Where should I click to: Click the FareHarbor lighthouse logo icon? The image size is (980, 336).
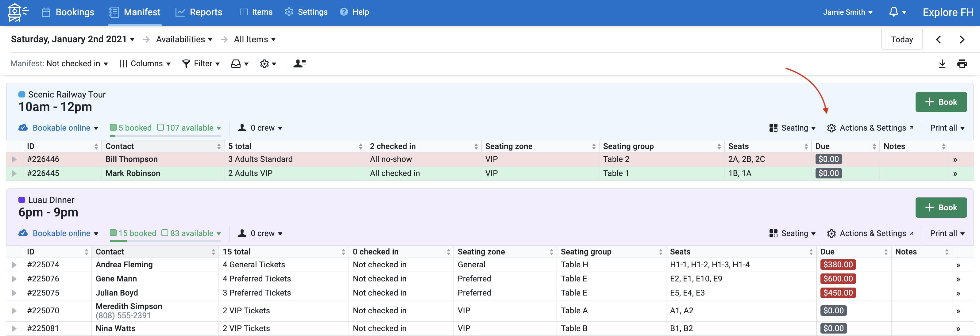point(17,12)
